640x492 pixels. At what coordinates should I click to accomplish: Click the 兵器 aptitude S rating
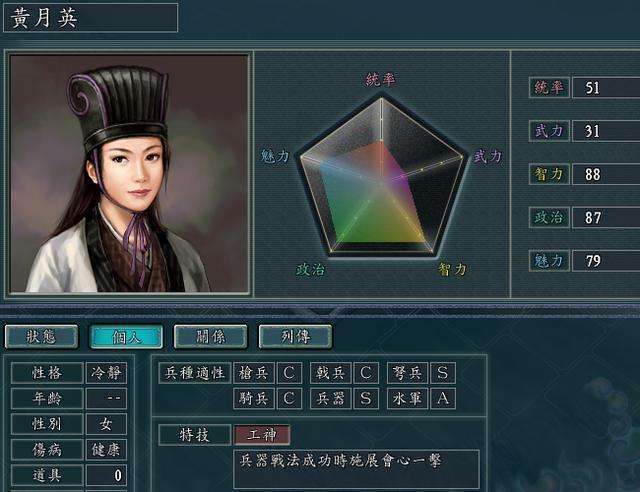coord(366,398)
